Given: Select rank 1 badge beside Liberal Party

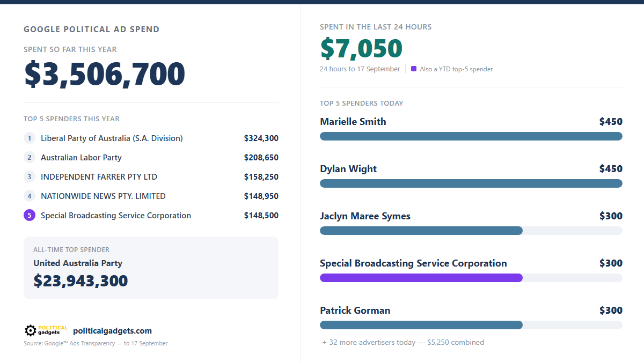Looking at the screenshot, I should (30, 138).
